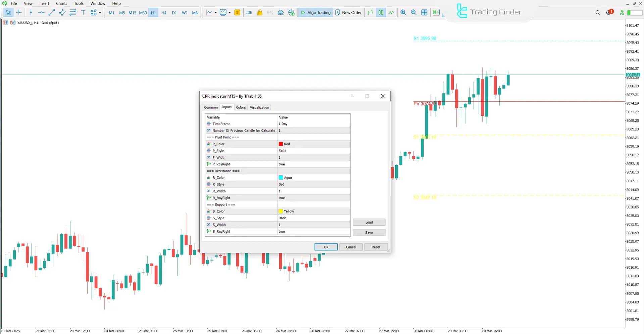
Task: Open the Charts menu
Action: pyautogui.click(x=61, y=3)
